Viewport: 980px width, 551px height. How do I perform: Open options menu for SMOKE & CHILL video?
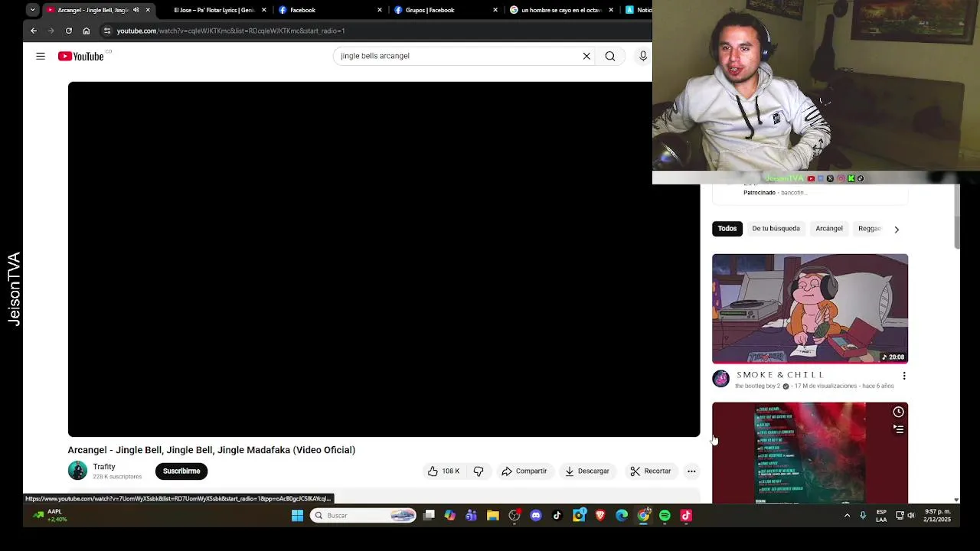click(904, 376)
